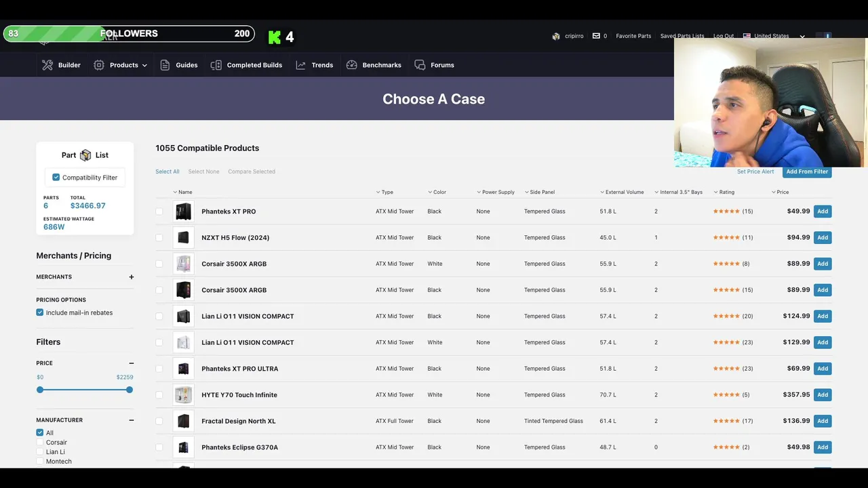The height and width of the screenshot is (488, 868).
Task: Add the Fractal Design North XL case
Action: tap(823, 421)
